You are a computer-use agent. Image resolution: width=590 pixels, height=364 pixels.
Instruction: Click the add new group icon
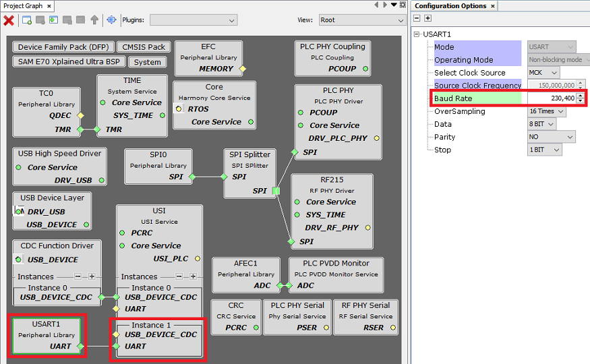(x=27, y=20)
